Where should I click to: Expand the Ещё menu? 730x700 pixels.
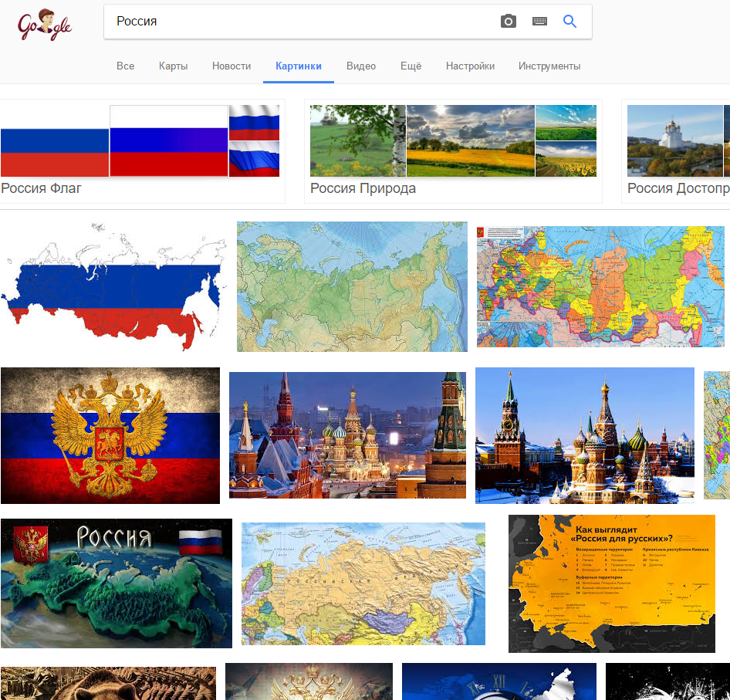point(411,66)
